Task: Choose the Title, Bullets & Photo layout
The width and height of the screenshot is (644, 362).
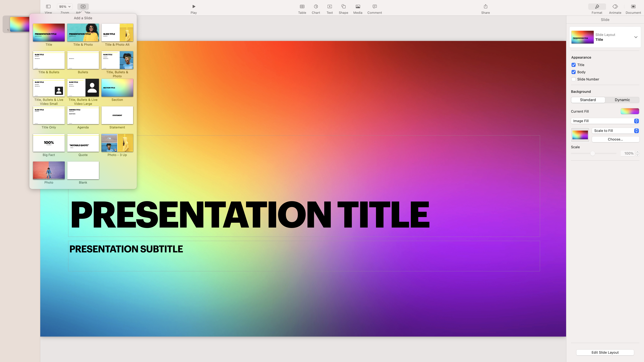Action: [x=117, y=60]
